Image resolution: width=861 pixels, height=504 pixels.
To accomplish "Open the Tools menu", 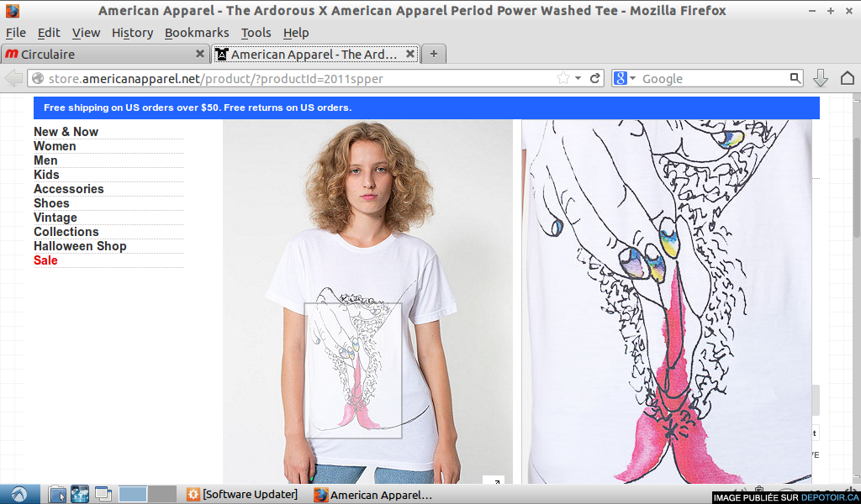I will (256, 33).
